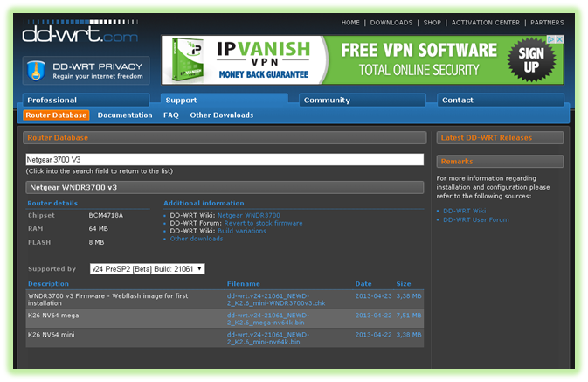
Task: Open the HOME link in top navigation
Action: [x=350, y=23]
